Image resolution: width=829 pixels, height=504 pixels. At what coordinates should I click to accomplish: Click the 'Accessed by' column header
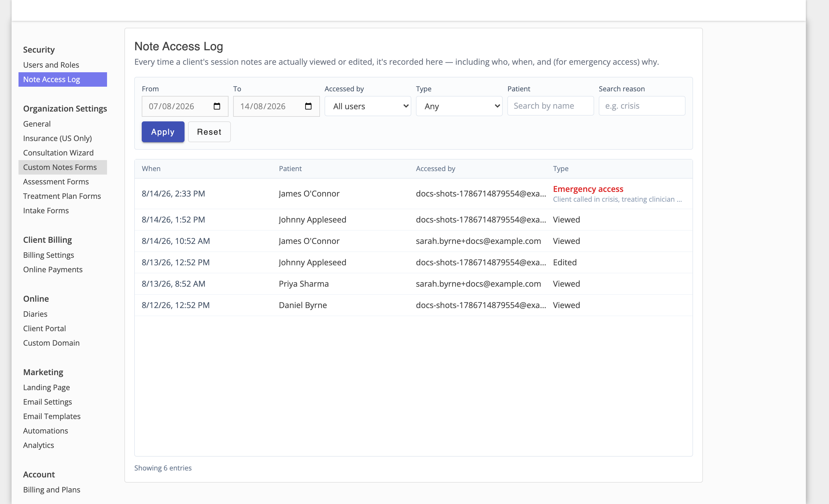[435, 168]
